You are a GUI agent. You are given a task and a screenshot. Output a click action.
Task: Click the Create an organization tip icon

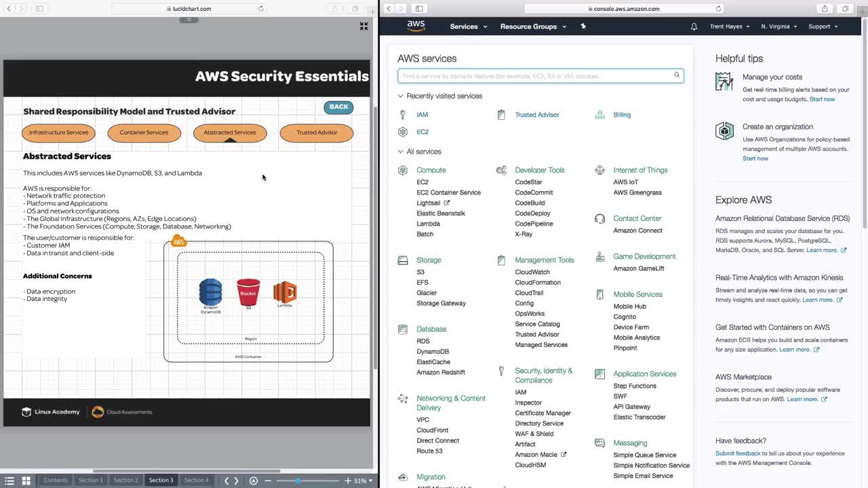pyautogui.click(x=724, y=131)
